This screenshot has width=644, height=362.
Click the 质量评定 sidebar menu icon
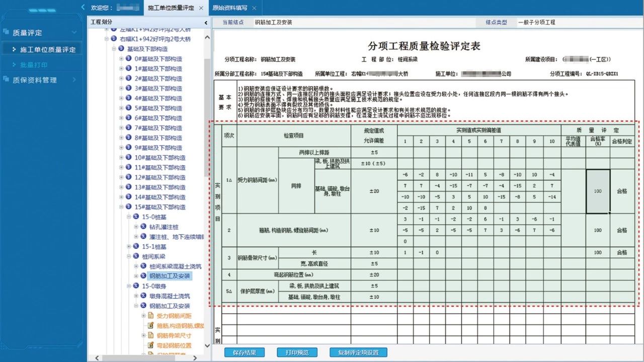tap(7, 32)
